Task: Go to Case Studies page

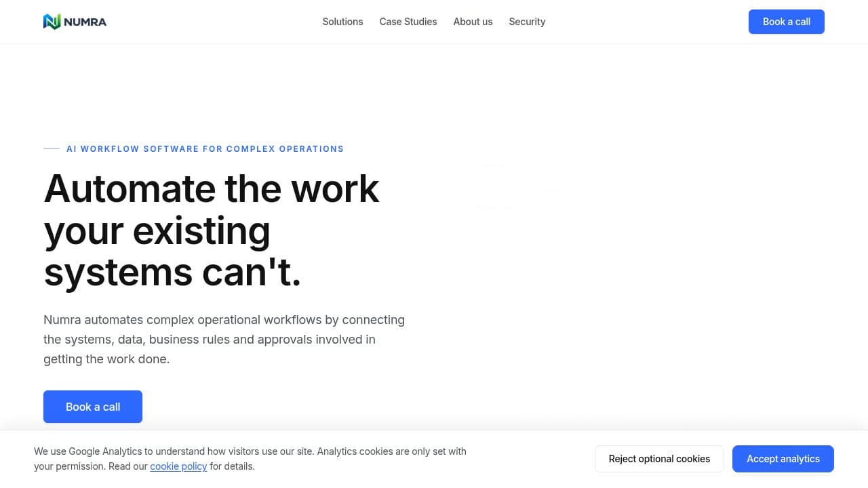Action: pos(408,22)
